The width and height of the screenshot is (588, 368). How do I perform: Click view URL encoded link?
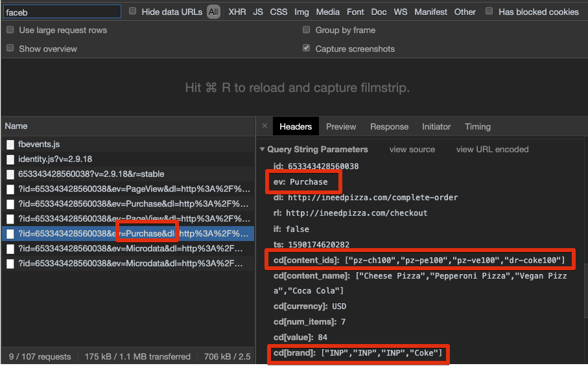point(492,150)
